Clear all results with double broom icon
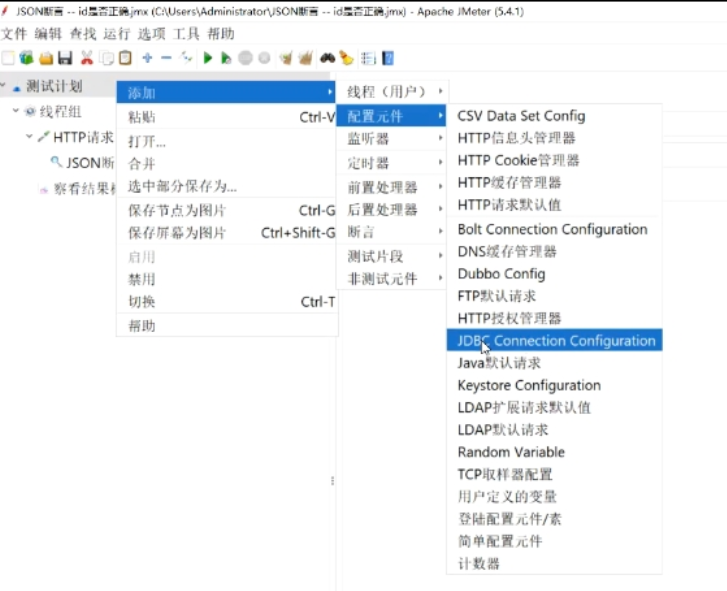 tap(306, 58)
